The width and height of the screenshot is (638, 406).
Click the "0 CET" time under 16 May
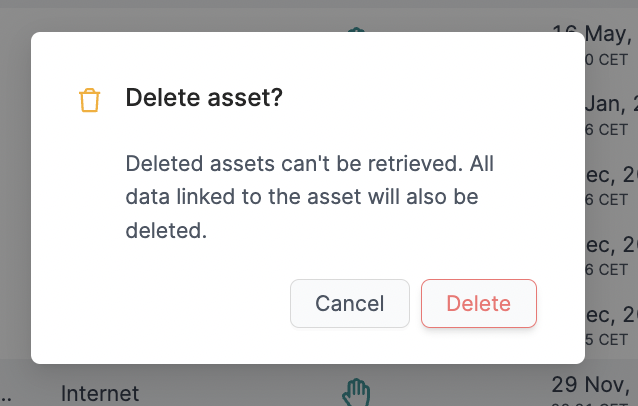[x=606, y=60]
